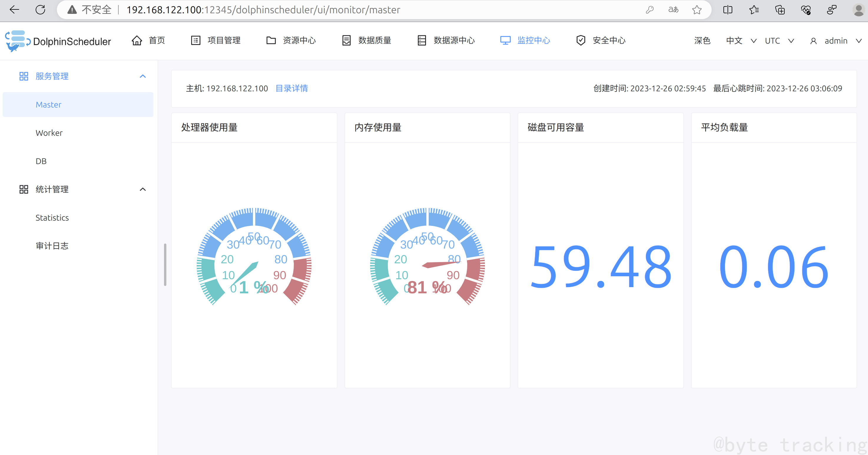Switch to 深色 dark mode

coord(702,40)
